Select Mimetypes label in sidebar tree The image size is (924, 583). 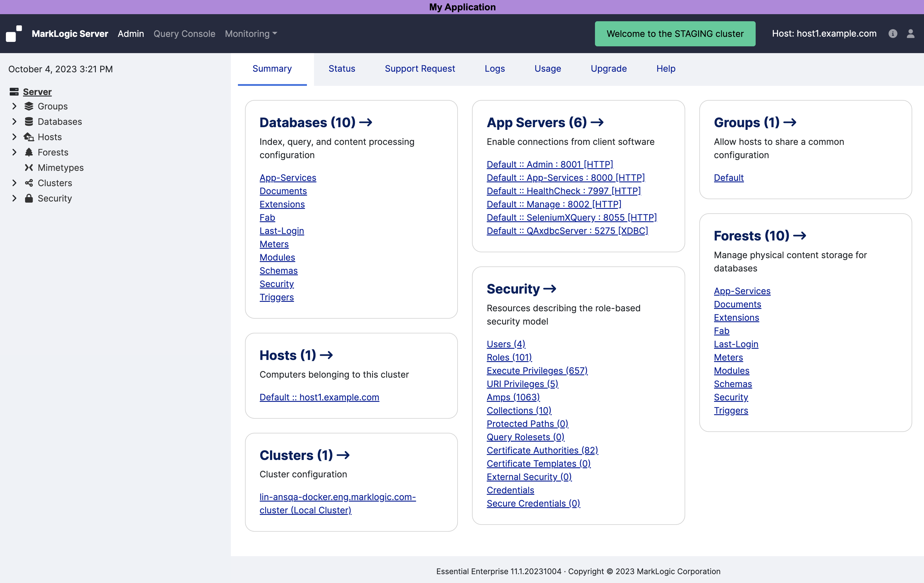point(61,168)
